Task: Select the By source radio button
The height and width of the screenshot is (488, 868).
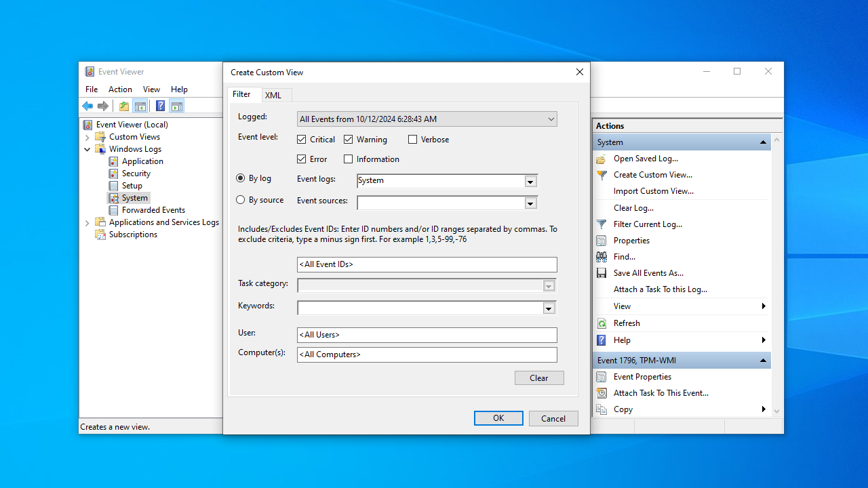Action: coord(241,200)
